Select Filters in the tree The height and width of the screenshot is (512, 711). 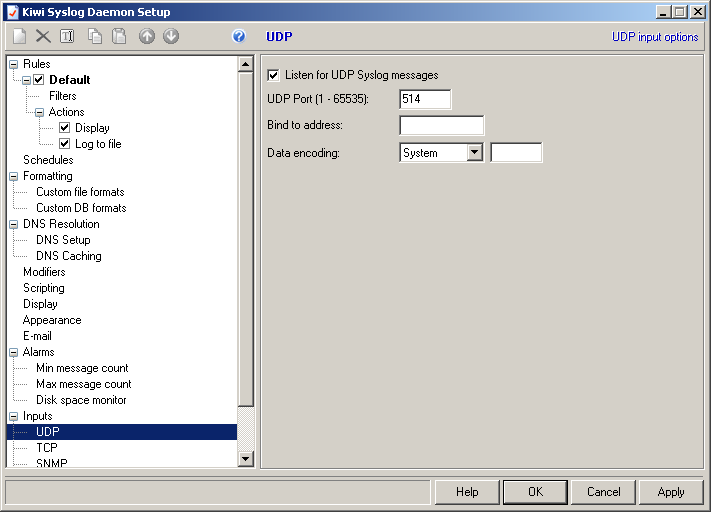(63, 96)
